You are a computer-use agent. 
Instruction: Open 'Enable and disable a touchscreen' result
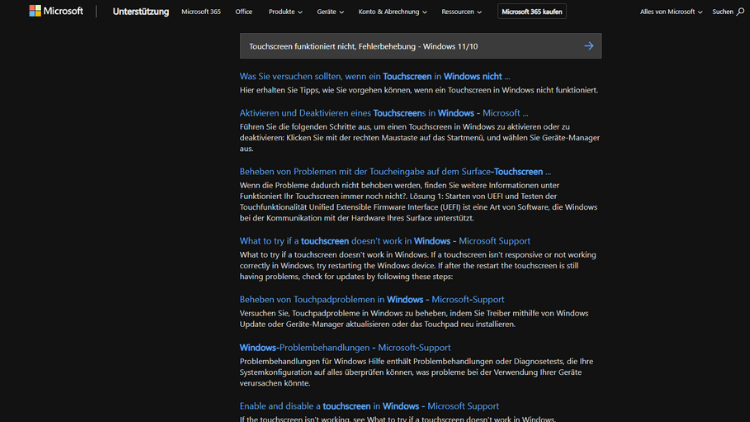(x=369, y=406)
